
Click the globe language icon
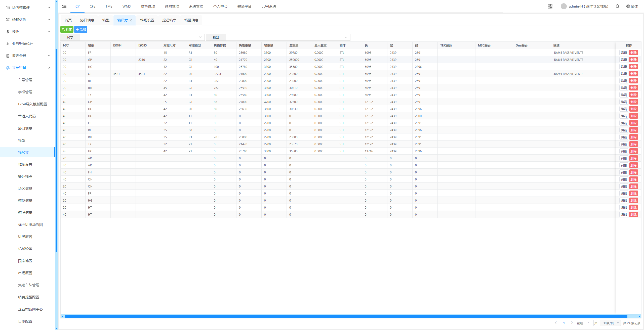[x=628, y=6]
